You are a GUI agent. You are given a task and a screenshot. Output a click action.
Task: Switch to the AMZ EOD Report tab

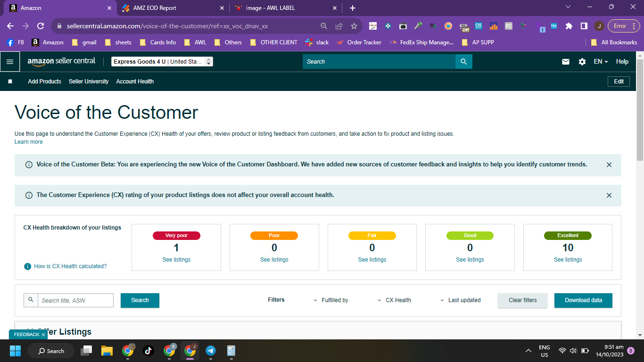[x=173, y=8]
